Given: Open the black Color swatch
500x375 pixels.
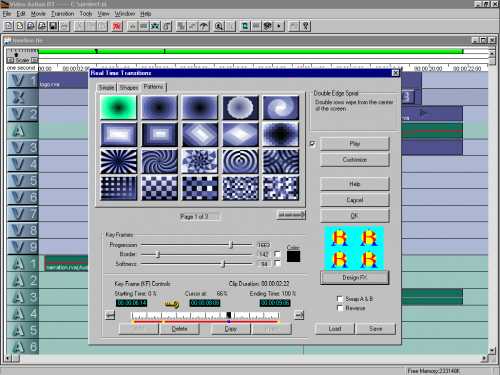Looking at the screenshot, I should 293,256.
